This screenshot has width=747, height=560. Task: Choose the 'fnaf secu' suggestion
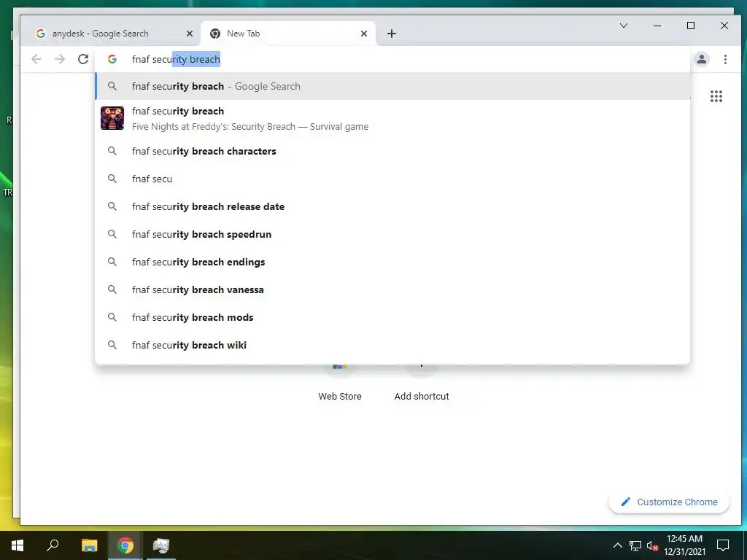pyautogui.click(x=392, y=179)
